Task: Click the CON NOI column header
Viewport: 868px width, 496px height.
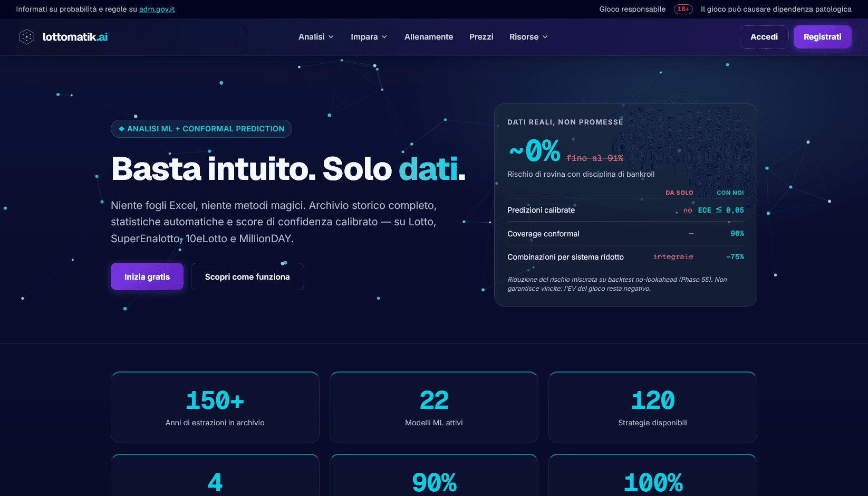Action: (730, 193)
